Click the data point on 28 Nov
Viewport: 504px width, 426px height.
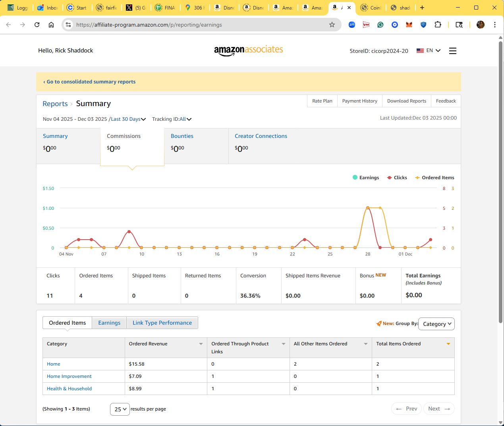(368, 208)
